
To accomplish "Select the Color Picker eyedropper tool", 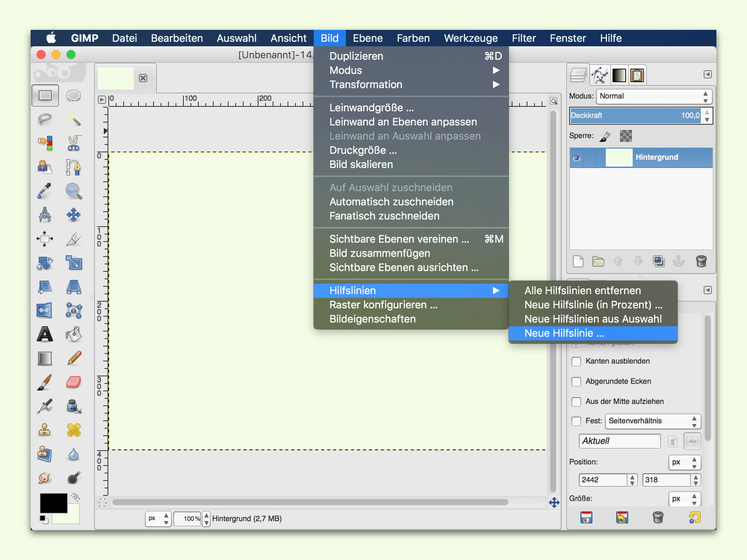I will click(x=45, y=191).
